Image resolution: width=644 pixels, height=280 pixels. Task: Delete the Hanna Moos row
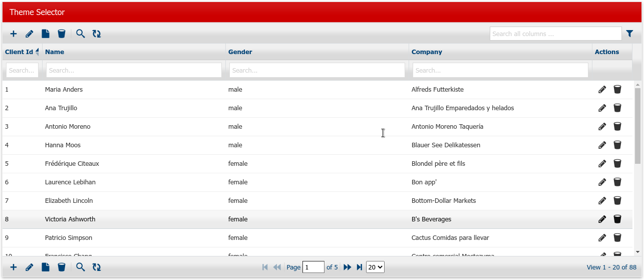pyautogui.click(x=617, y=145)
